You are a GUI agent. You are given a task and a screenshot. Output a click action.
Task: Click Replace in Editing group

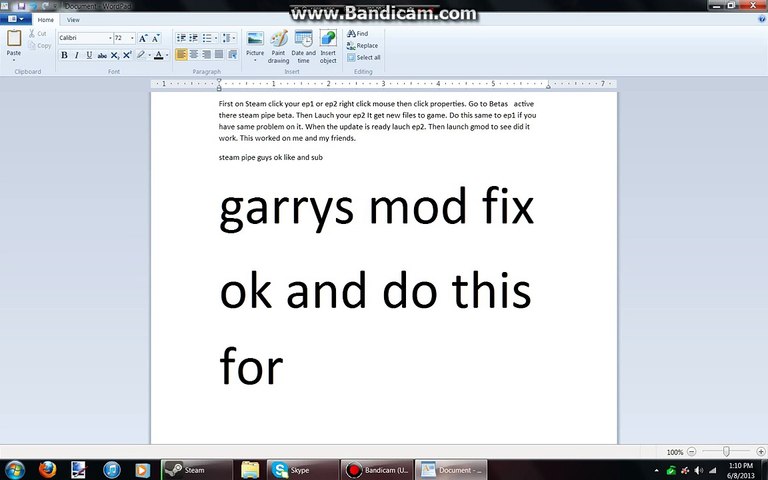362,46
